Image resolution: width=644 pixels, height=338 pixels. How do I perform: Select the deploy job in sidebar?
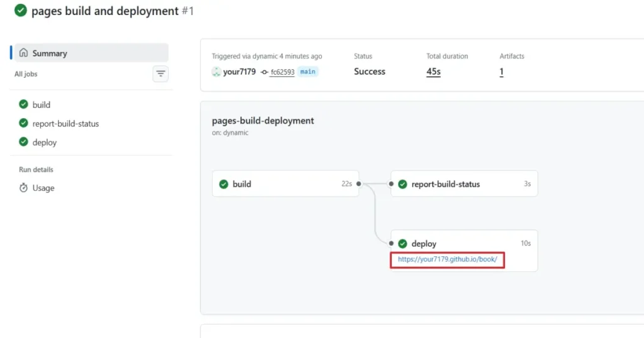[x=45, y=143]
